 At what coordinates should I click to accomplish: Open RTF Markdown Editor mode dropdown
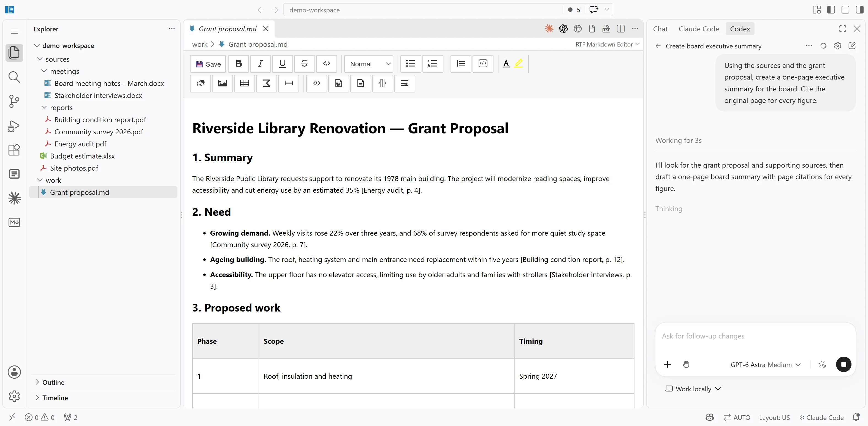607,44
